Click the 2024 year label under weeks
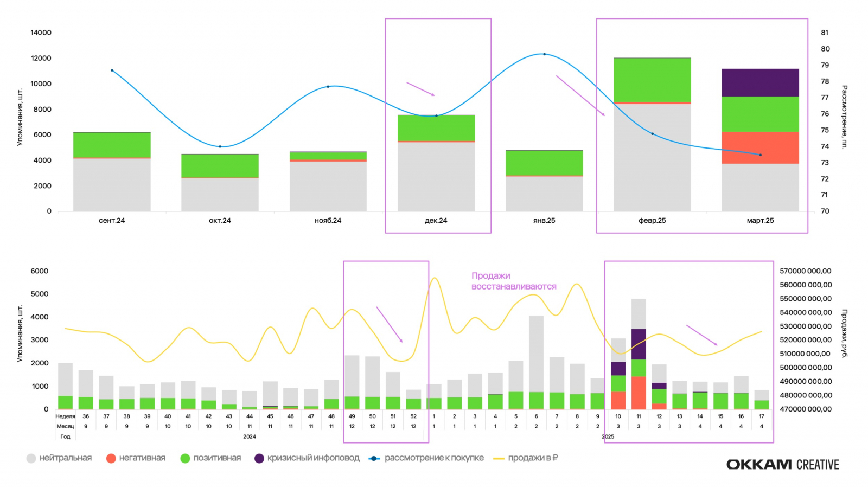The height and width of the screenshot is (488, 868). (250, 436)
